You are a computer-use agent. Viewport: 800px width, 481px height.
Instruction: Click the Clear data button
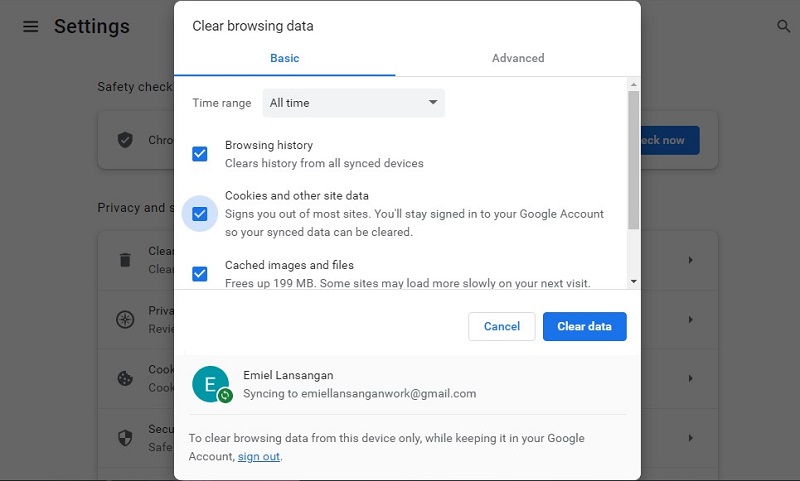click(x=585, y=326)
